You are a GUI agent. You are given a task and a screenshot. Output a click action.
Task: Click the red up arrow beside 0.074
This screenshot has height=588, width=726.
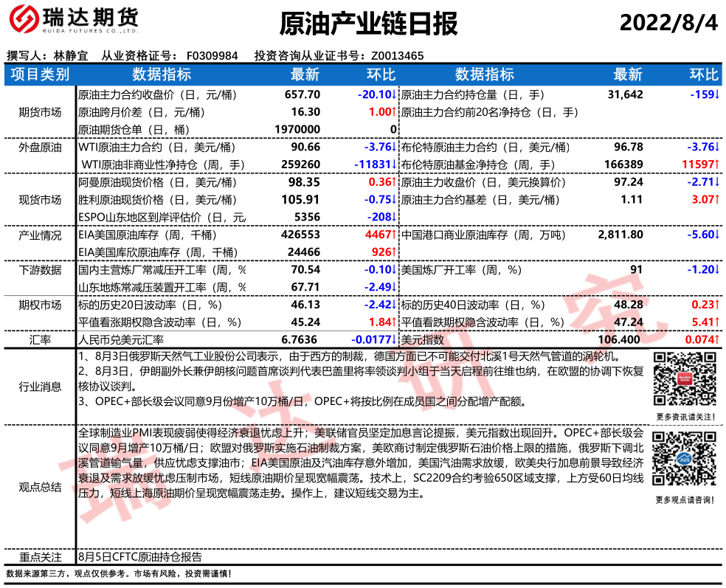click(716, 340)
